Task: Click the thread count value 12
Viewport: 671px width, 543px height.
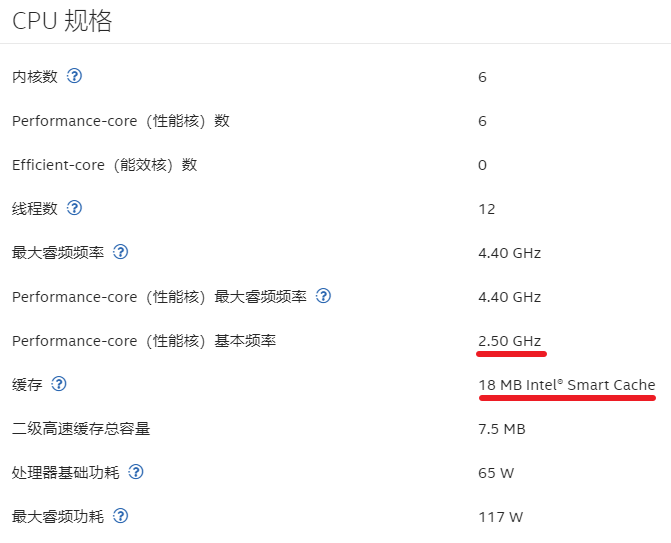Action: [486, 209]
